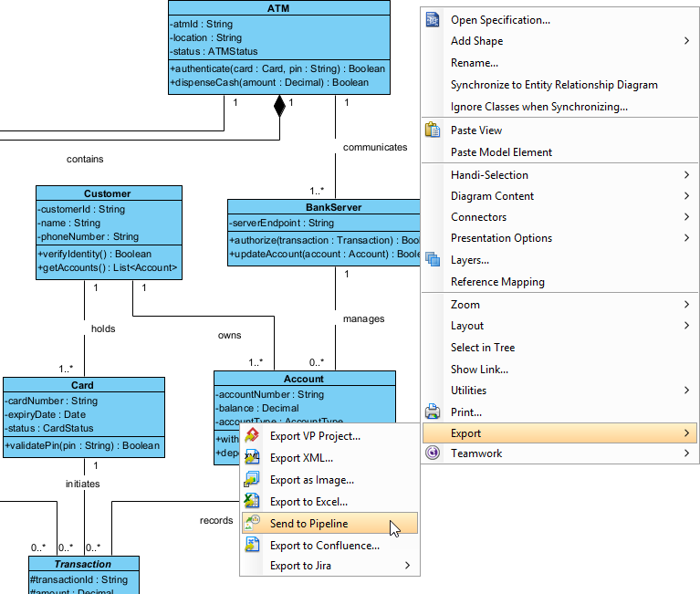Click the Teamwork circular icon
Screen dimensions: 700x594
point(433,453)
